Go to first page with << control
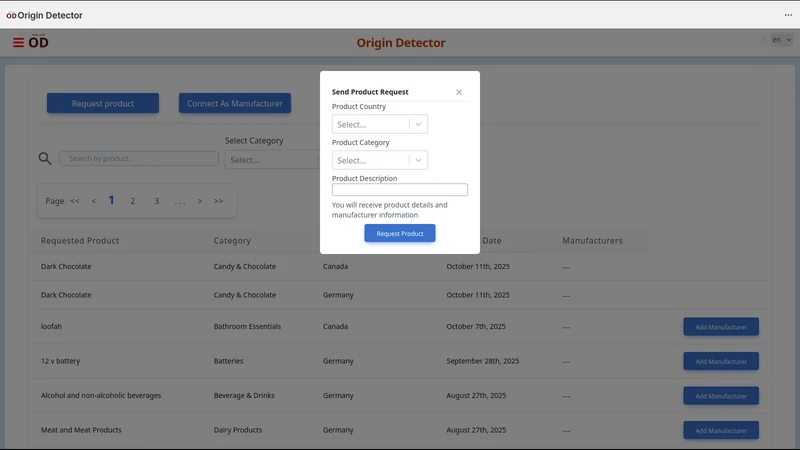 pyautogui.click(x=75, y=201)
